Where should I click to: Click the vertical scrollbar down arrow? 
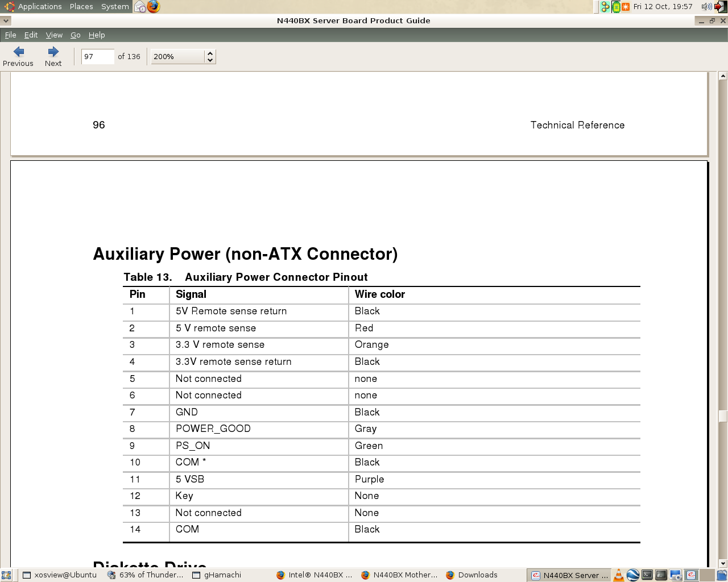pyautogui.click(x=723, y=563)
